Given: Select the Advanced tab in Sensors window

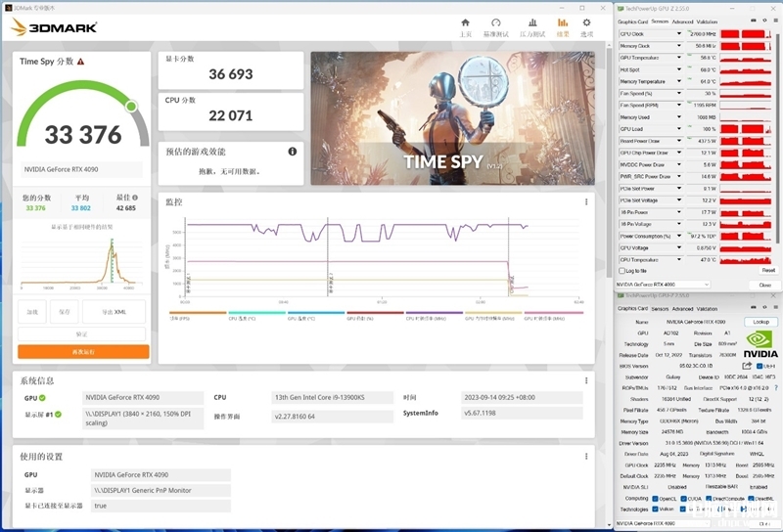Looking at the screenshot, I should coord(682,22).
